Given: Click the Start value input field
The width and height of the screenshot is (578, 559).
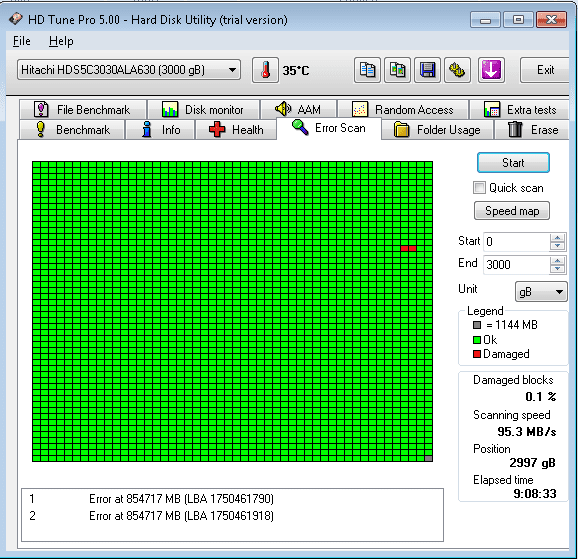Looking at the screenshot, I should [516, 242].
